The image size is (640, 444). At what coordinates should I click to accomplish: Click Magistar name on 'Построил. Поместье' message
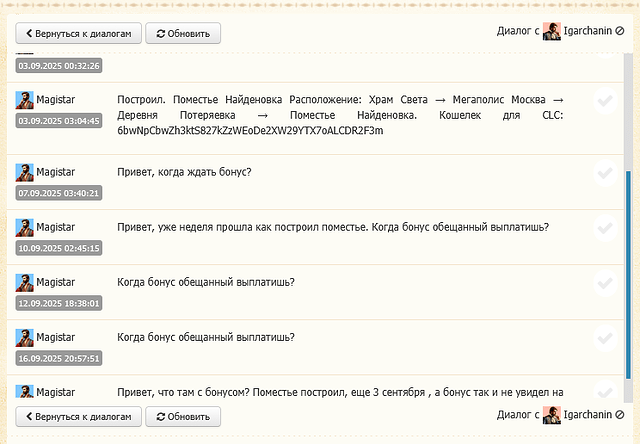pyautogui.click(x=56, y=100)
